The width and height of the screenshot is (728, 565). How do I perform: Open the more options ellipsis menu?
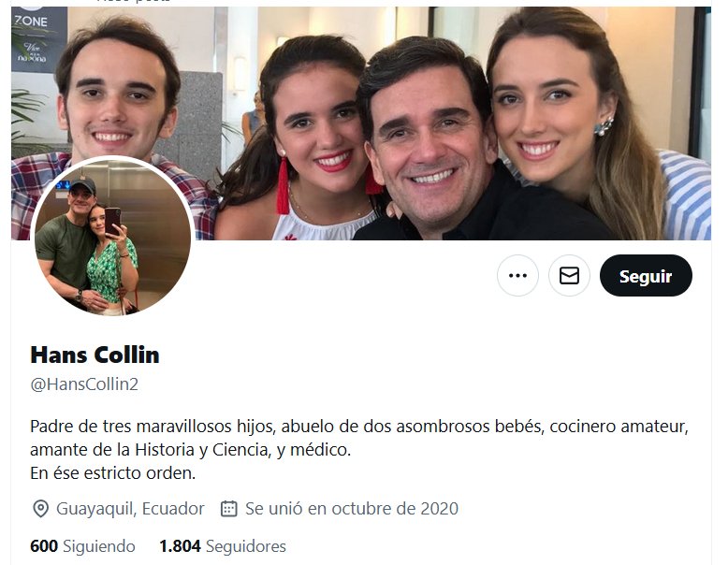(x=517, y=276)
